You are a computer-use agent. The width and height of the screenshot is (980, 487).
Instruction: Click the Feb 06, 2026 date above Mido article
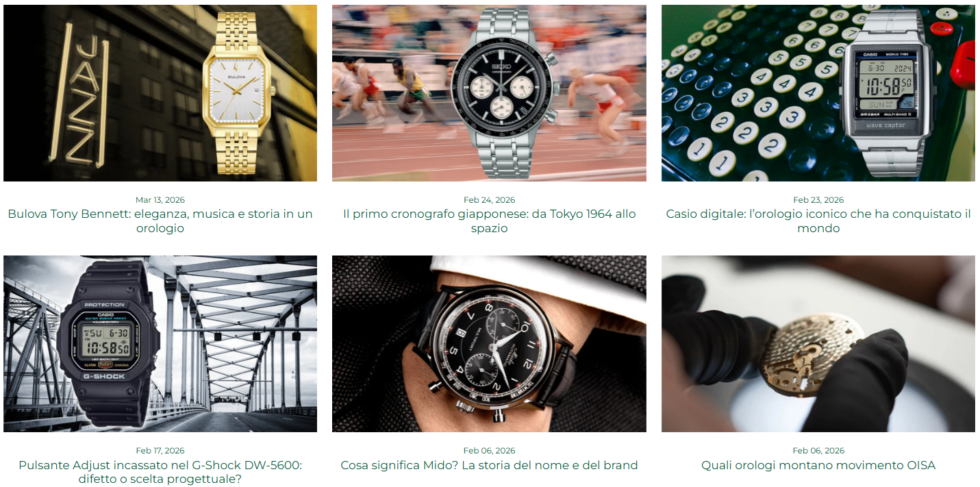489,451
